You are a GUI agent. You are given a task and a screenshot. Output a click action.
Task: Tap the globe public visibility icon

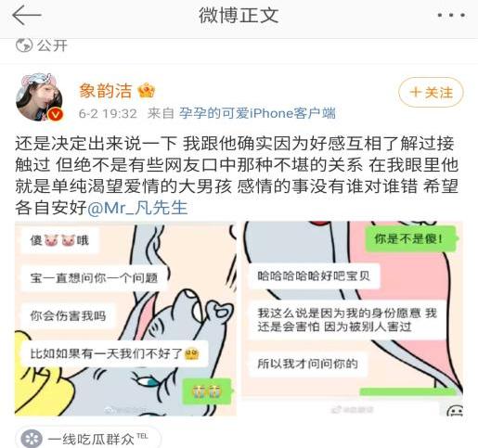point(24,45)
